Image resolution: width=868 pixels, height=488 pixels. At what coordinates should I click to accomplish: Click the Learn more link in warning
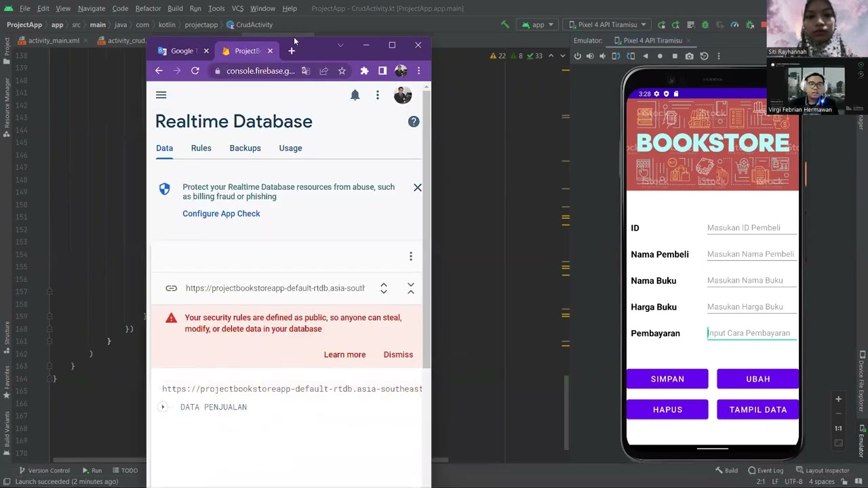pos(344,354)
